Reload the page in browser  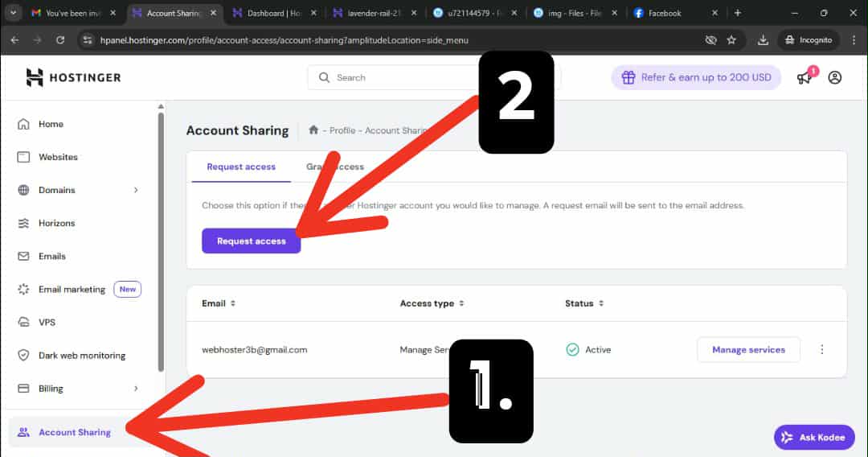click(60, 39)
